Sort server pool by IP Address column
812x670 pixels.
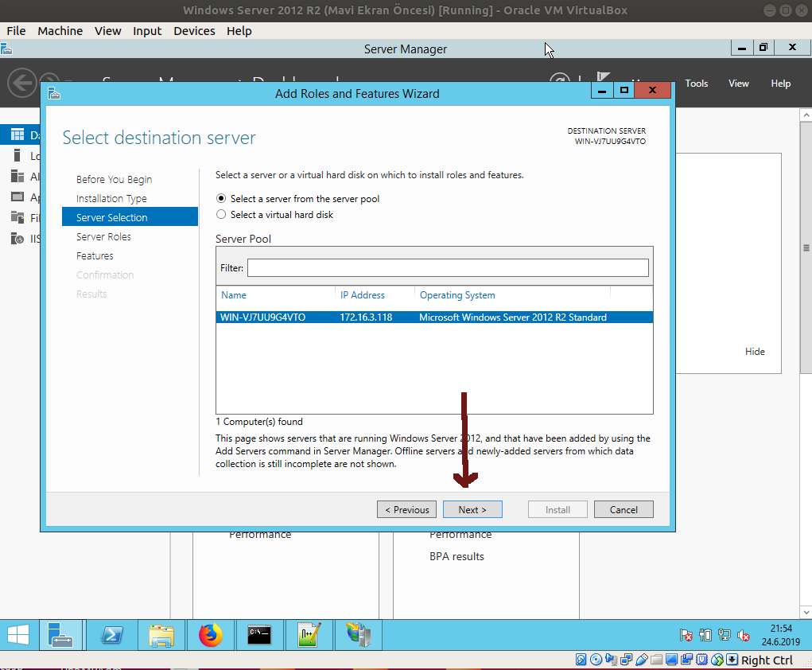click(363, 295)
